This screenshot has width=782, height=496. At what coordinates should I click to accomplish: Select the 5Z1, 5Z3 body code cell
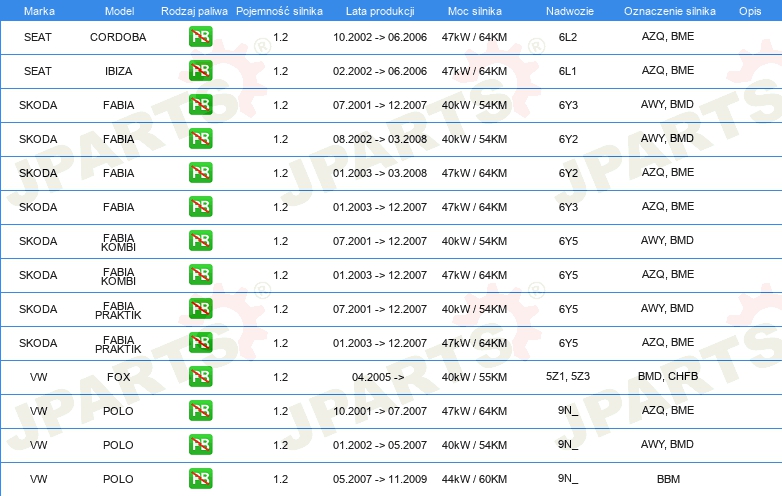pyautogui.click(x=568, y=377)
